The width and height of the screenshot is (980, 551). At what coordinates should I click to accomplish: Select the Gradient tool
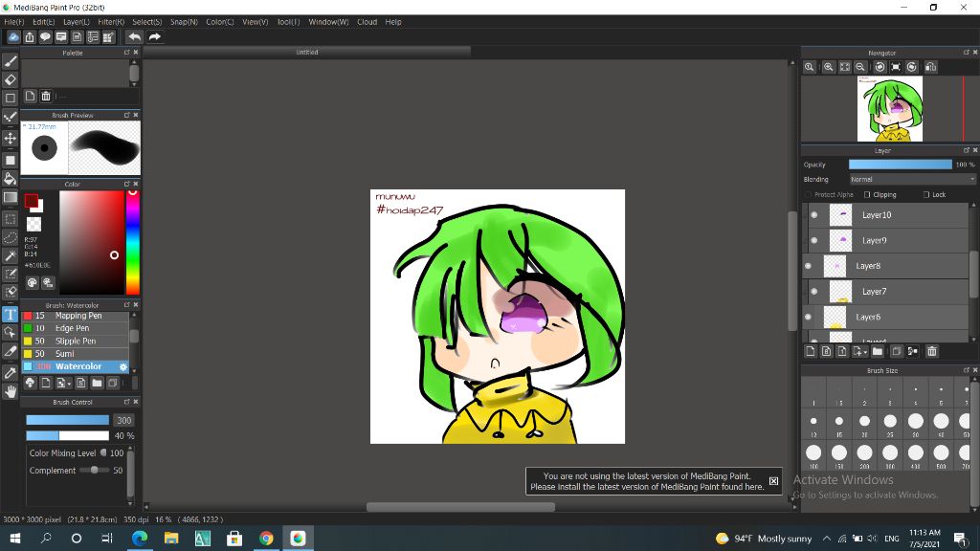10,197
